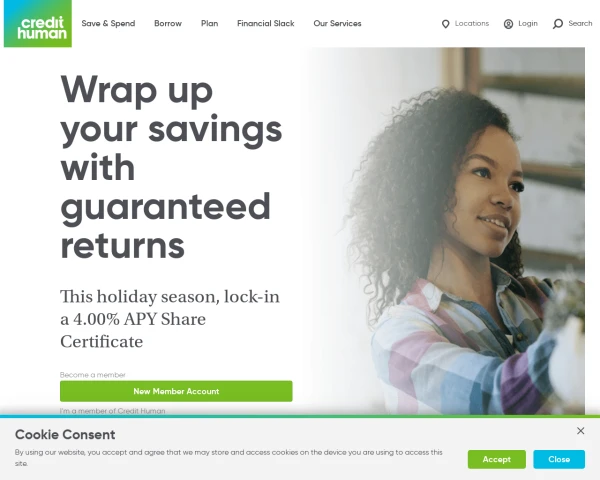Viewport: 600px width, 480px height.
Task: Expand the Financial Slack menu
Action: [x=266, y=23]
